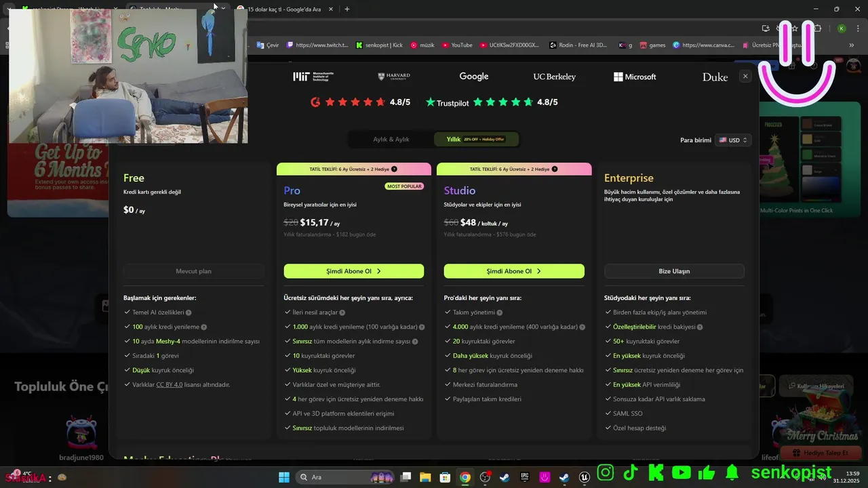Open the müzik bookmark
This screenshot has width=868, height=488.
point(422,45)
